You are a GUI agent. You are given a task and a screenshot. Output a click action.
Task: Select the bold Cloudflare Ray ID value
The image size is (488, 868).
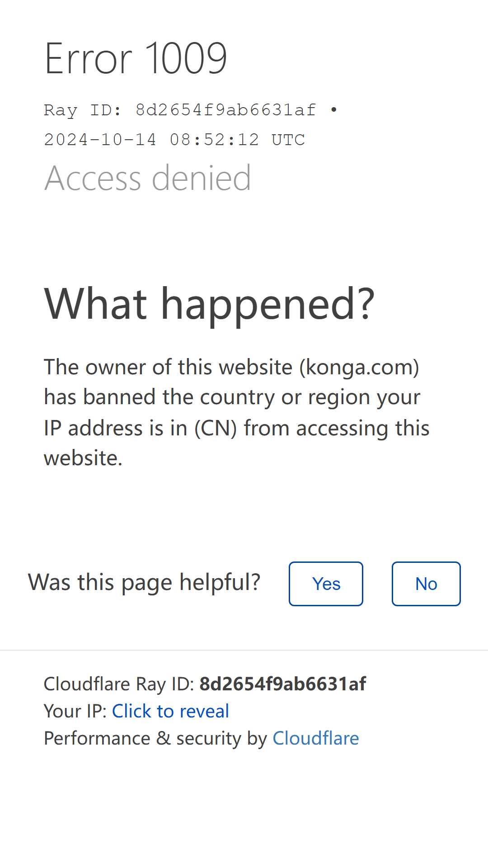tap(282, 684)
